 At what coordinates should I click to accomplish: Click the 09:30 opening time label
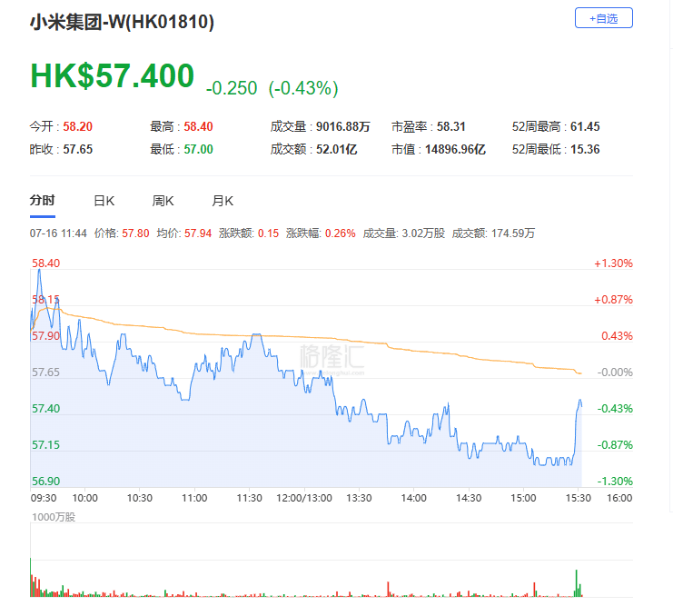click(x=44, y=499)
